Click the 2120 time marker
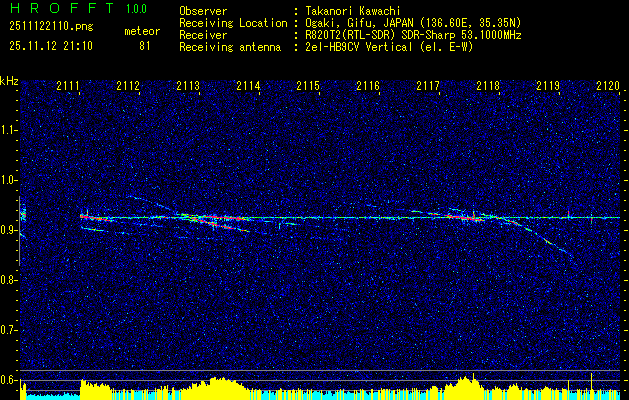 pos(608,86)
